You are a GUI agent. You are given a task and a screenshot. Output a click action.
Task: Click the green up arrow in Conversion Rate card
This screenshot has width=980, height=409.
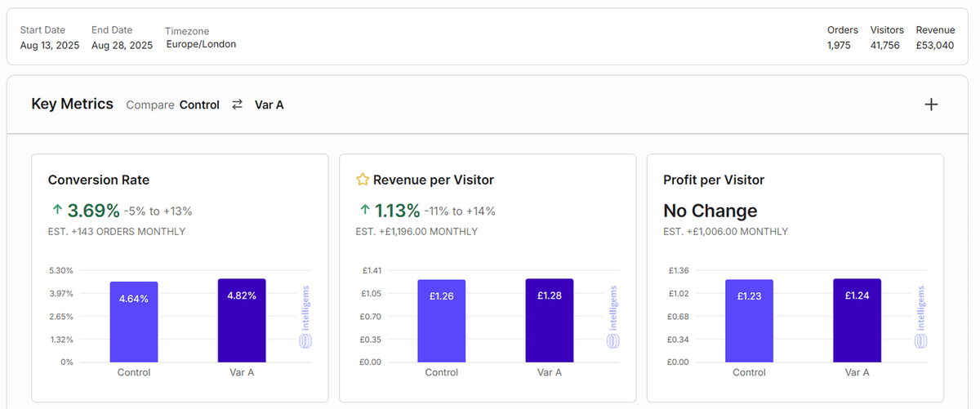pyautogui.click(x=56, y=211)
